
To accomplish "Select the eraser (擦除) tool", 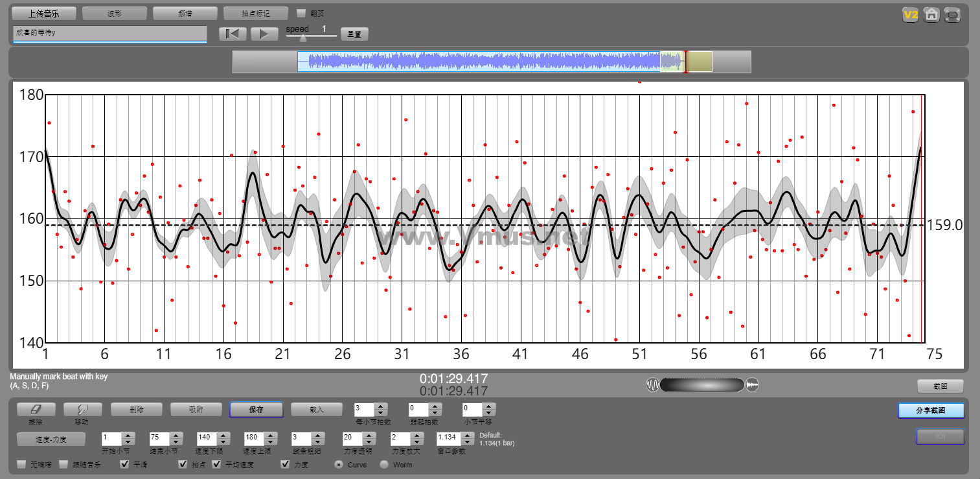I will [x=36, y=410].
